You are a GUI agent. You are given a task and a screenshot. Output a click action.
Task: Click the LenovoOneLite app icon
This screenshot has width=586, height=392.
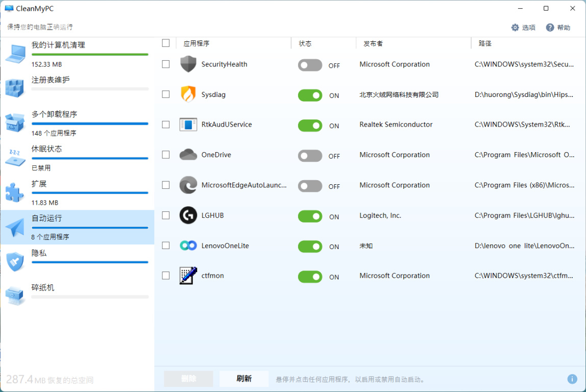point(188,246)
